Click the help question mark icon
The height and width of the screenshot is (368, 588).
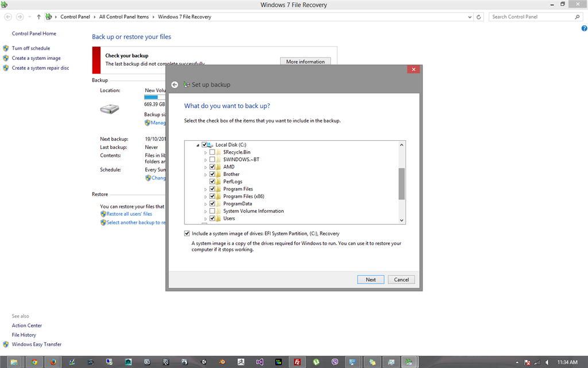pos(584,28)
